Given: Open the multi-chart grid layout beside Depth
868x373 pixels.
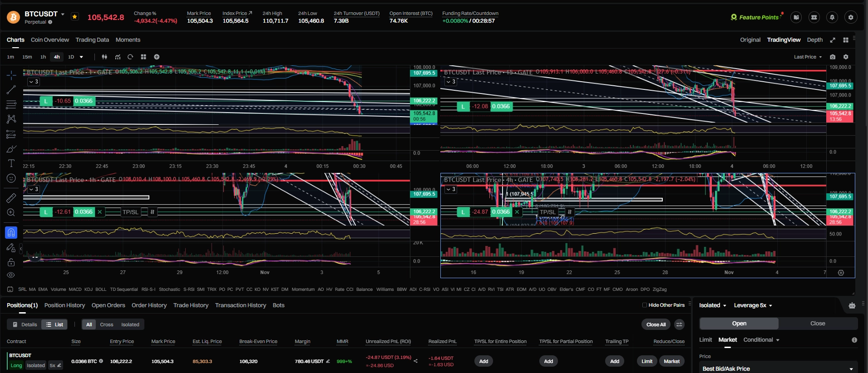Looking at the screenshot, I should click(x=846, y=40).
